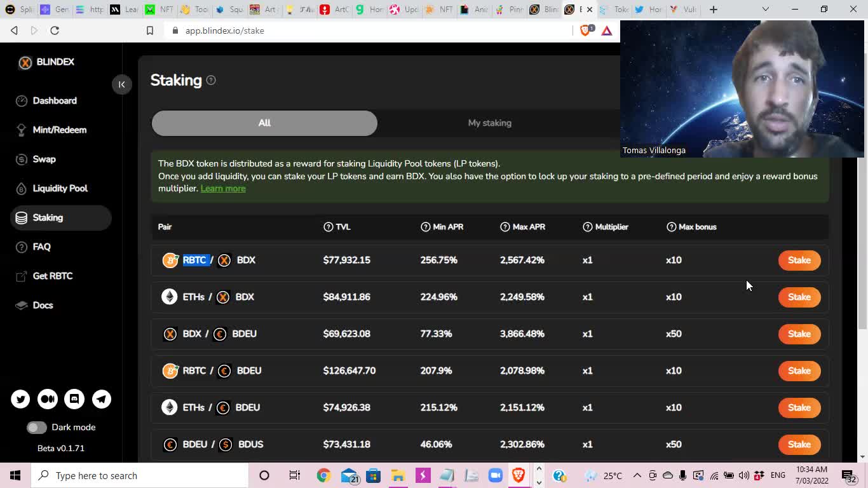
Task: Show hidden system tray icons
Action: pos(637,475)
